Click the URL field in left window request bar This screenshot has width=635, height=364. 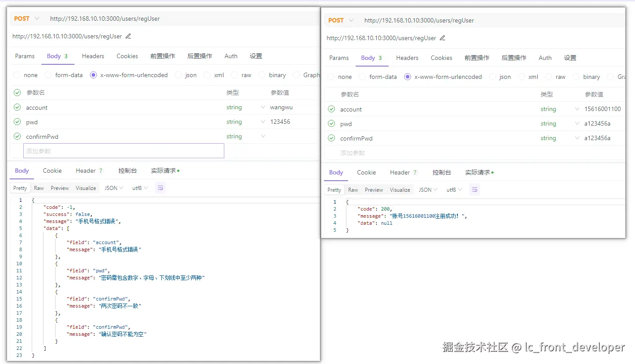click(181, 19)
